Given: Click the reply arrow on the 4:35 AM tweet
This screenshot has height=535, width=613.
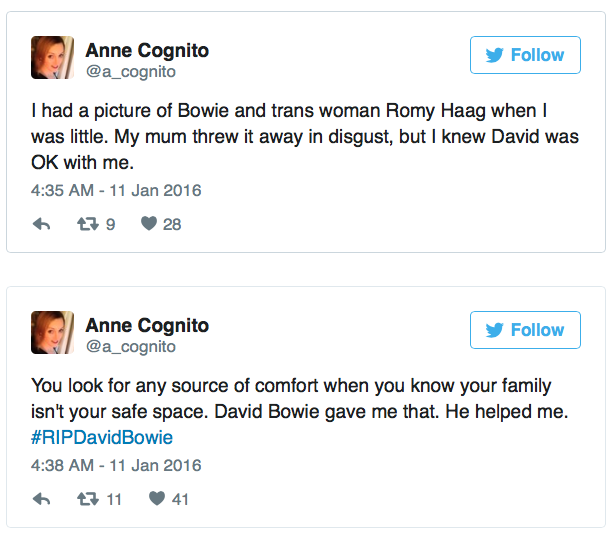Looking at the screenshot, I should click(x=42, y=224).
